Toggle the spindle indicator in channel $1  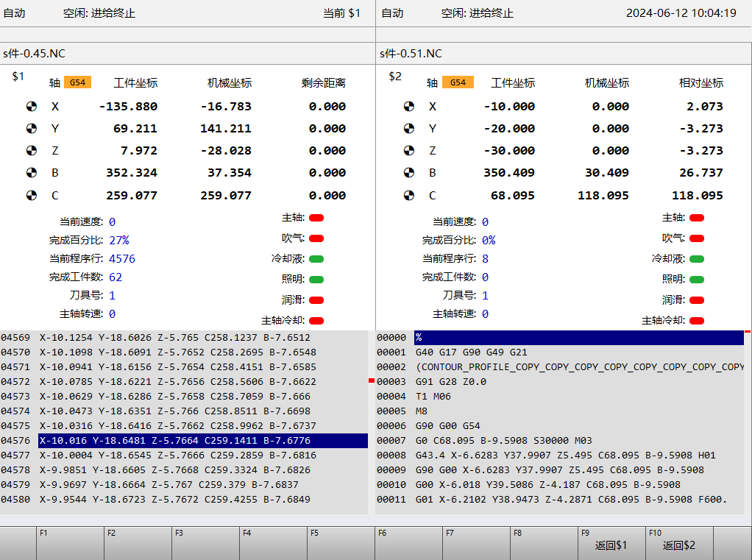pos(316,218)
